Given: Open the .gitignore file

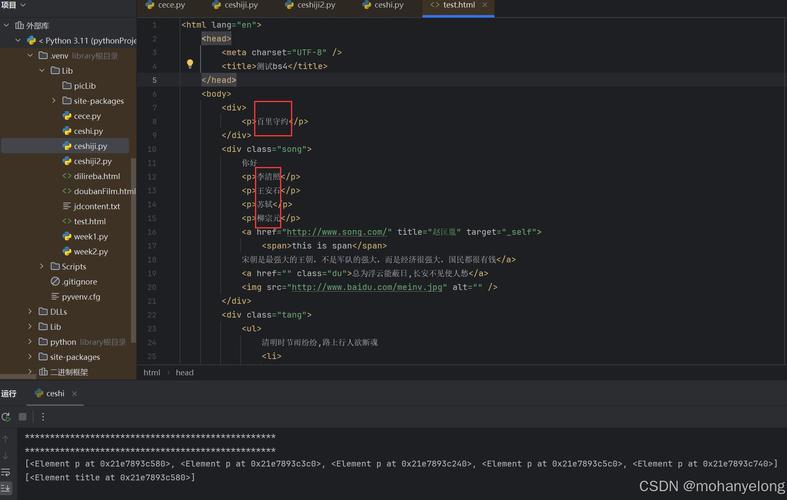Looking at the screenshot, I should click(x=74, y=282).
